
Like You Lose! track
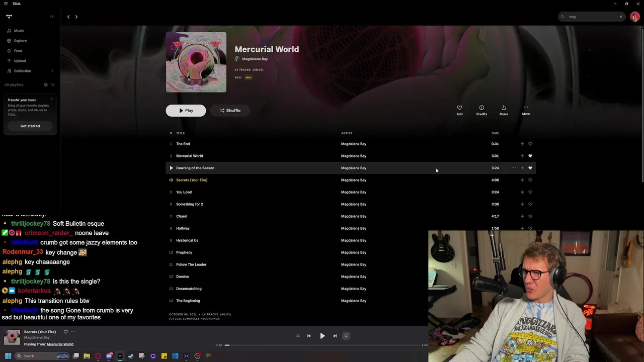pos(530,192)
